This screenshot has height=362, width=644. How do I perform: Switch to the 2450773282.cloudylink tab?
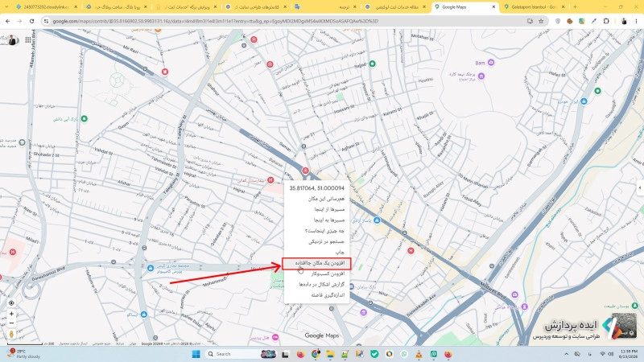click(46, 7)
